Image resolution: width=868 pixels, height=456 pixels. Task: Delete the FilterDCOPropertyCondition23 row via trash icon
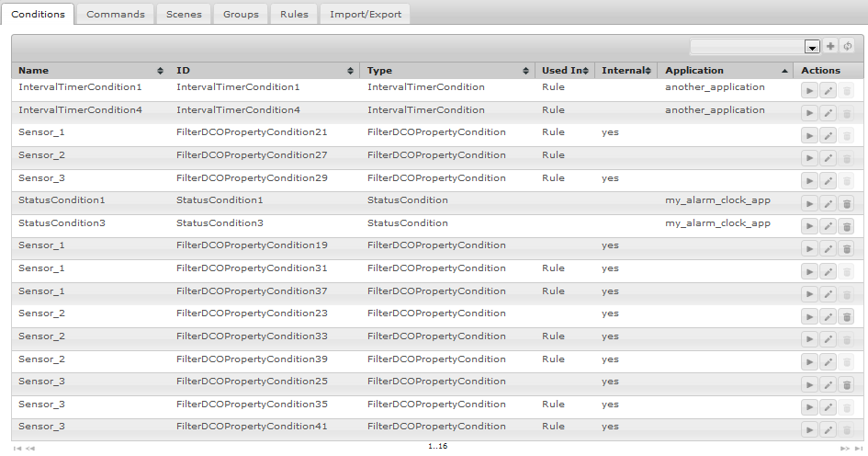click(x=847, y=316)
